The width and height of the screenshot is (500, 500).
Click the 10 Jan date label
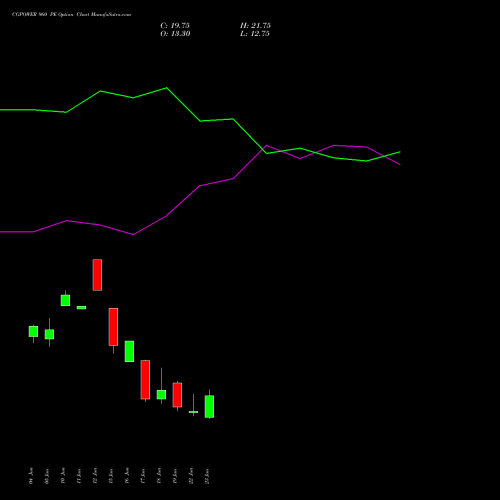point(63,476)
